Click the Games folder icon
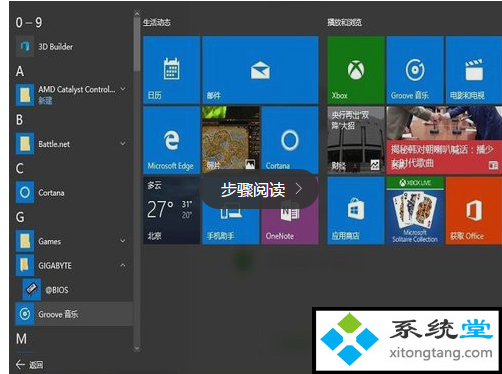Image resolution: width=502 pixels, height=374 pixels. click(x=25, y=241)
